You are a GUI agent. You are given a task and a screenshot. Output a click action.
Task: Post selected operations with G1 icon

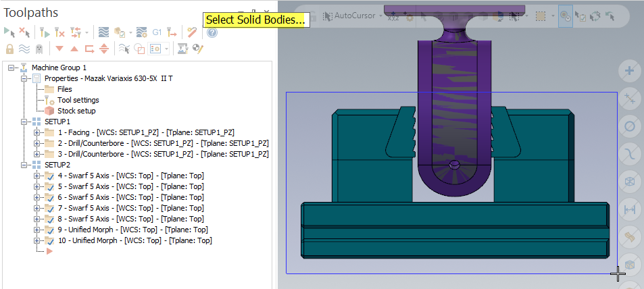tap(157, 32)
